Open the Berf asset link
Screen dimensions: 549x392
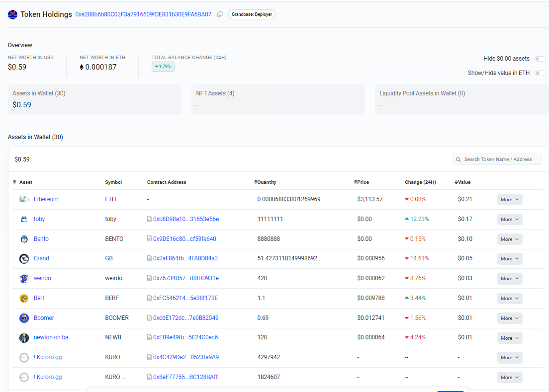tap(39, 298)
